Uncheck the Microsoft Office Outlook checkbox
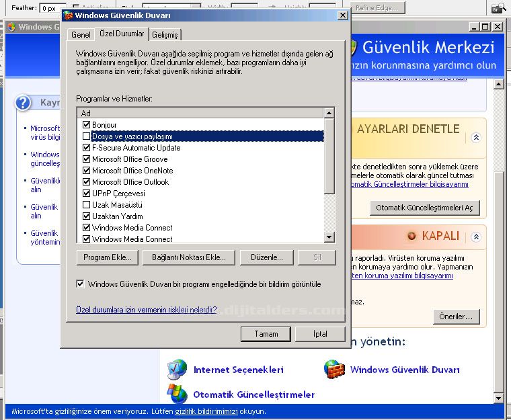 [86, 181]
